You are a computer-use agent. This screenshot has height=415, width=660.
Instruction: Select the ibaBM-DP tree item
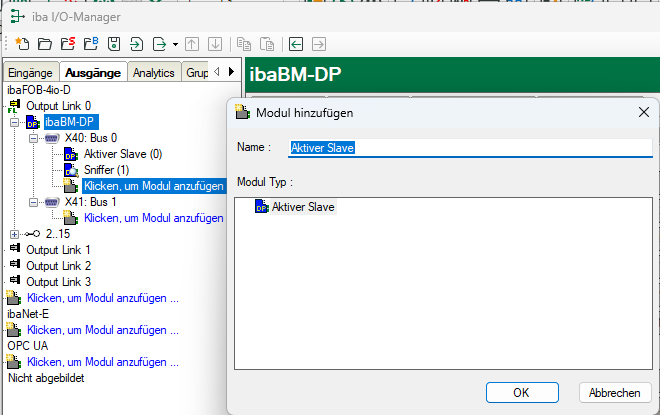[x=69, y=122]
